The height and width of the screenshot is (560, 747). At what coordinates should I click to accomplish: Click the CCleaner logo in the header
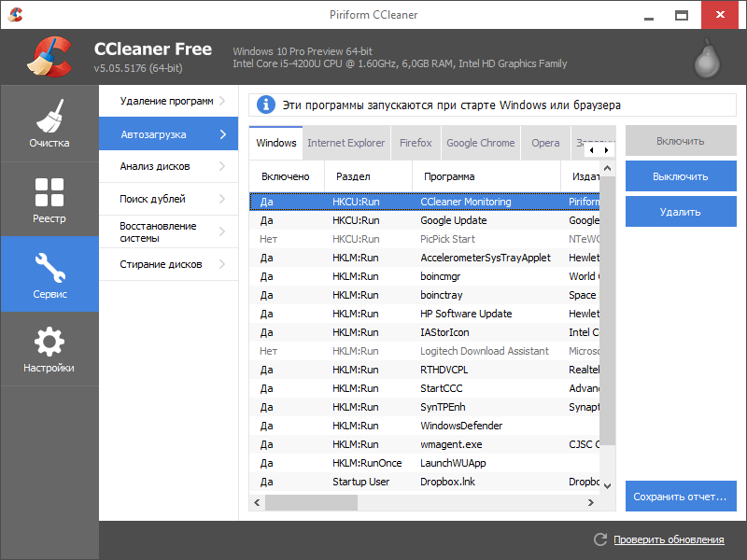(x=50, y=57)
